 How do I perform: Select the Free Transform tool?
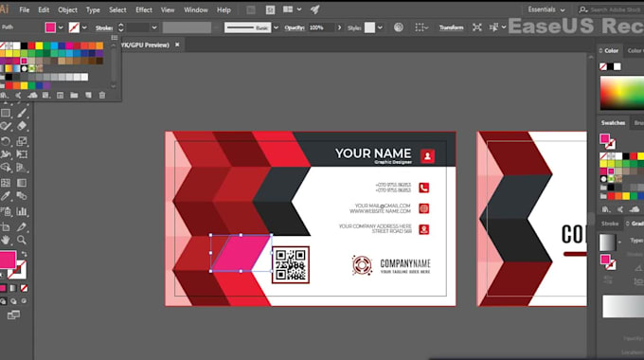pos(22,154)
